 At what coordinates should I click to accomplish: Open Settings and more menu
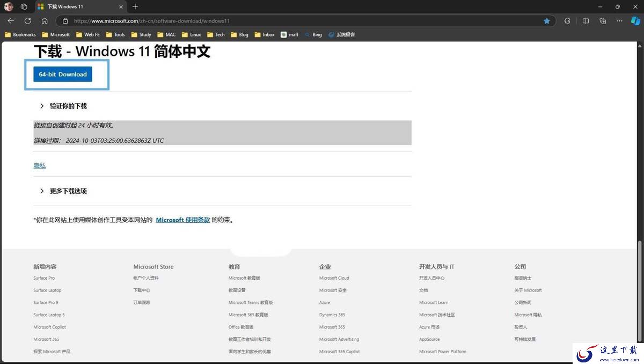[x=620, y=21]
